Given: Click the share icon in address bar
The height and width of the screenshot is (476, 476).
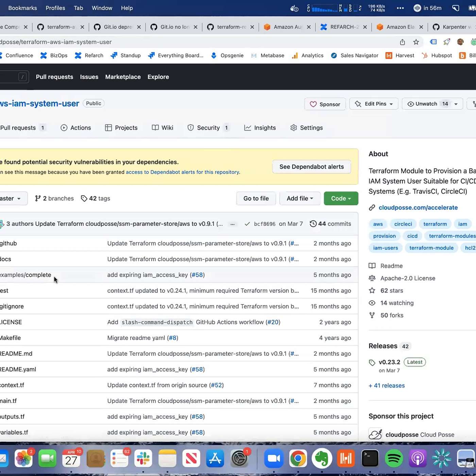Looking at the screenshot, I should point(402,42).
